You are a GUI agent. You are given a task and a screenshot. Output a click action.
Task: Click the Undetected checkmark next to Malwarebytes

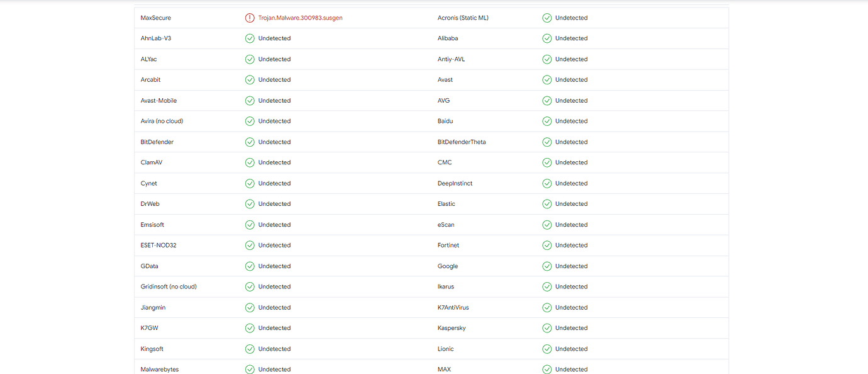tap(250, 369)
